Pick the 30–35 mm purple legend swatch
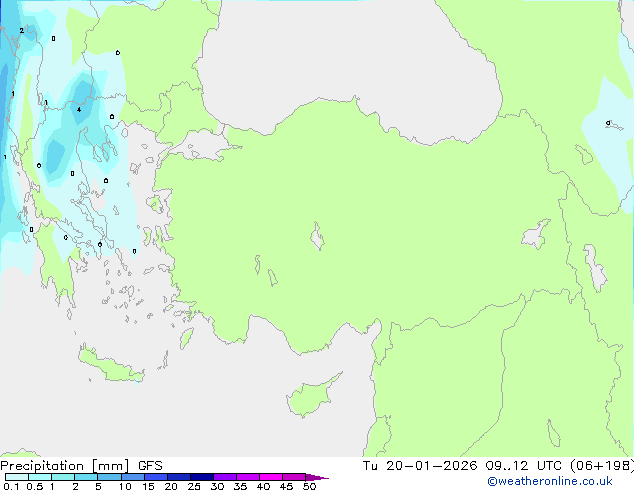This screenshot has height=490, width=634. [224, 477]
